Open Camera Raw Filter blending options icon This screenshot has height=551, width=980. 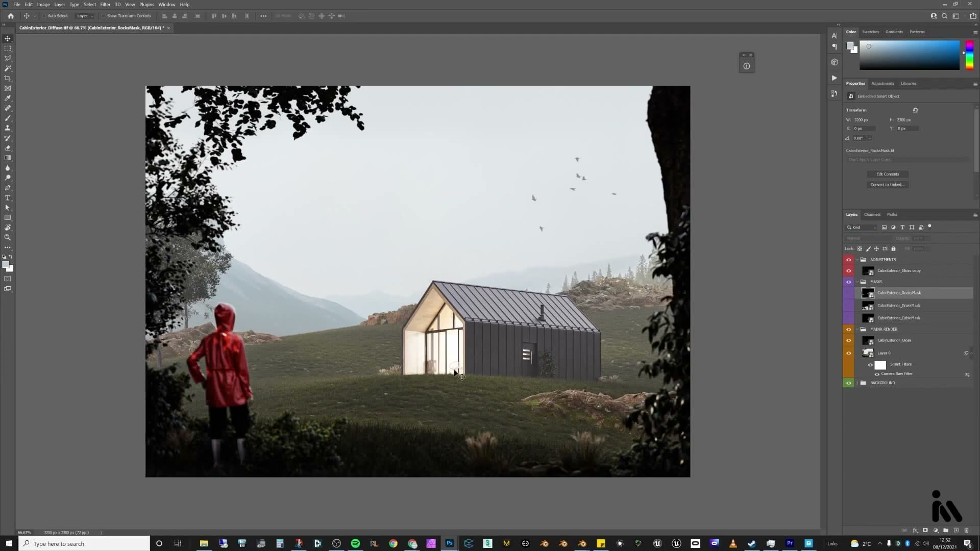(x=967, y=374)
